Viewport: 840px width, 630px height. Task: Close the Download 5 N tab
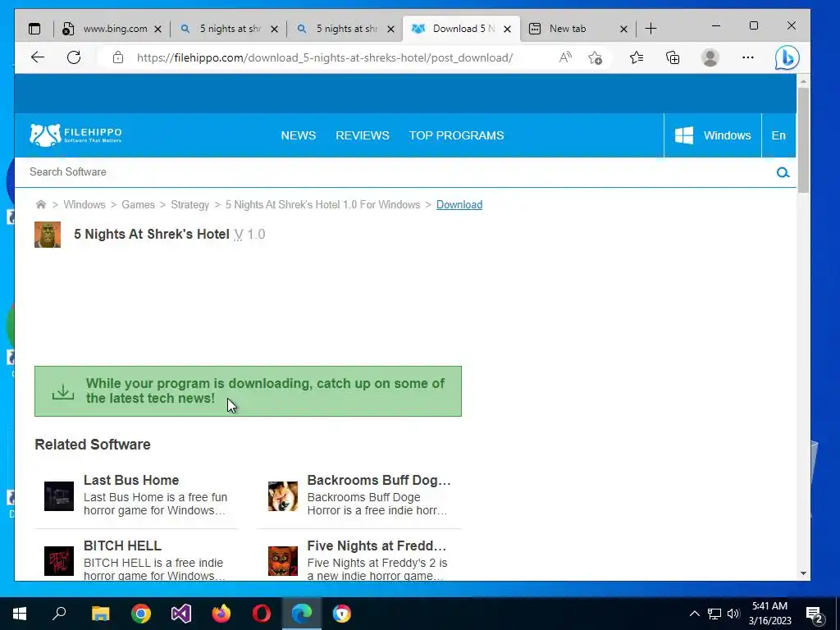point(507,30)
